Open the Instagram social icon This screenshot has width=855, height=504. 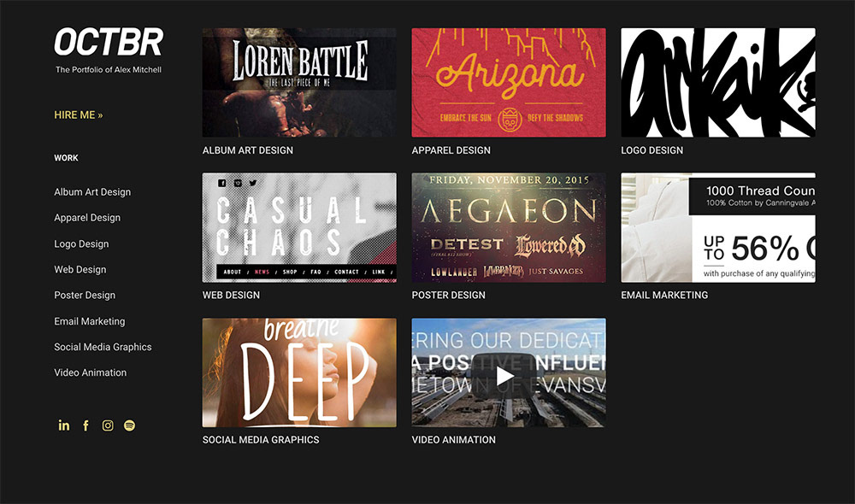click(x=108, y=425)
